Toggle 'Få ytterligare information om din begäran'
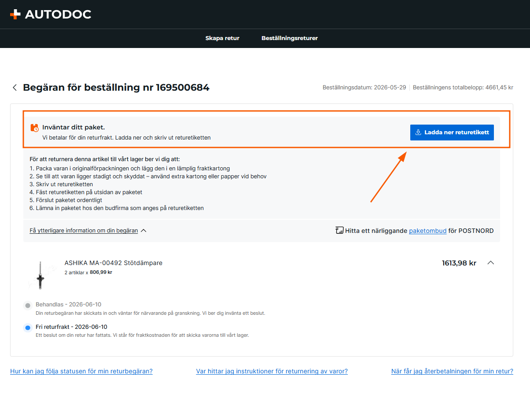 click(84, 230)
